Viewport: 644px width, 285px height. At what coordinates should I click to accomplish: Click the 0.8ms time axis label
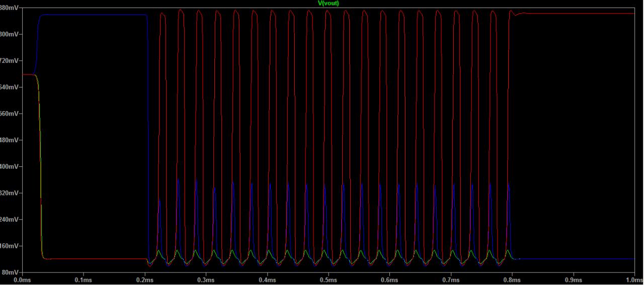pos(512,279)
